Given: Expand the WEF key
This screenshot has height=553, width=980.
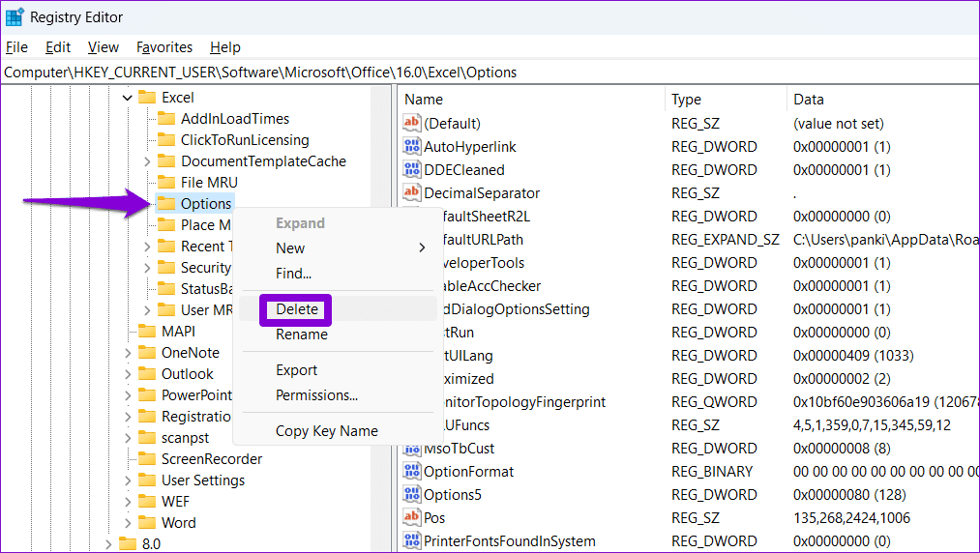Looking at the screenshot, I should coord(128,501).
